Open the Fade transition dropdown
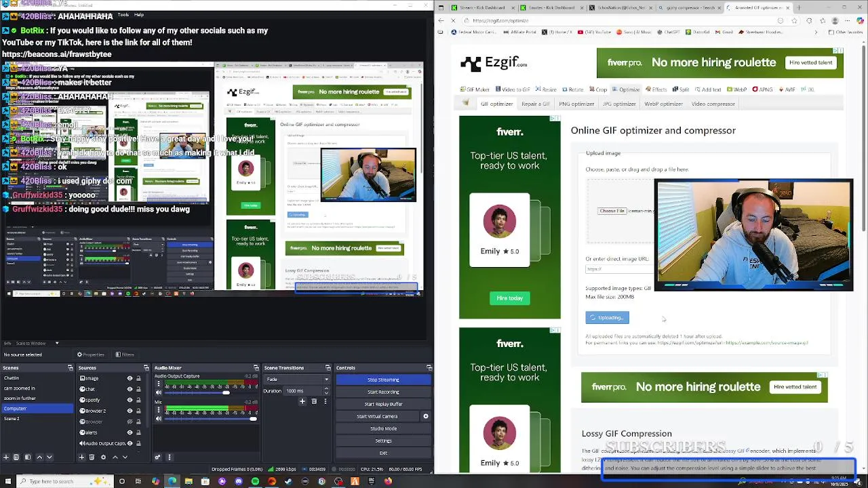The image size is (868, 488). coord(297,379)
